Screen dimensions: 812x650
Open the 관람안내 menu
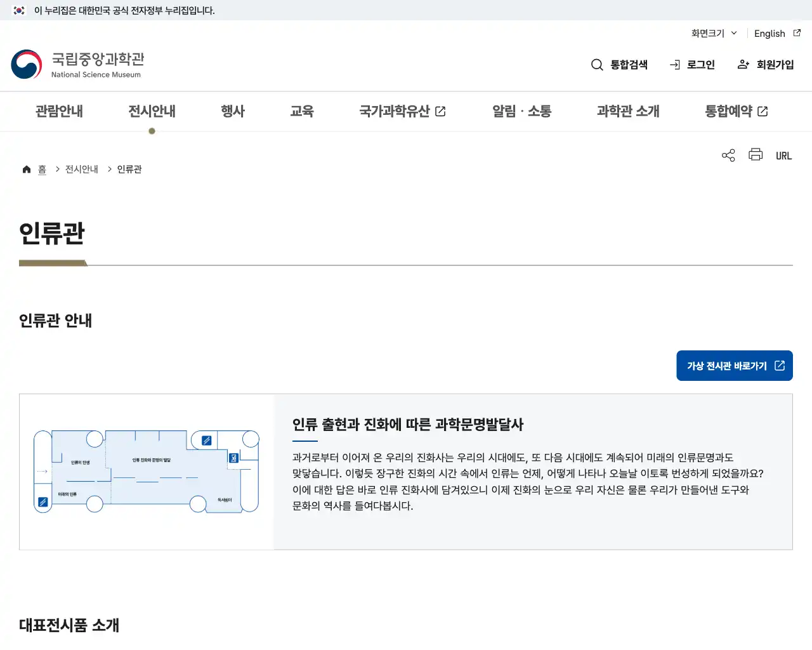59,111
